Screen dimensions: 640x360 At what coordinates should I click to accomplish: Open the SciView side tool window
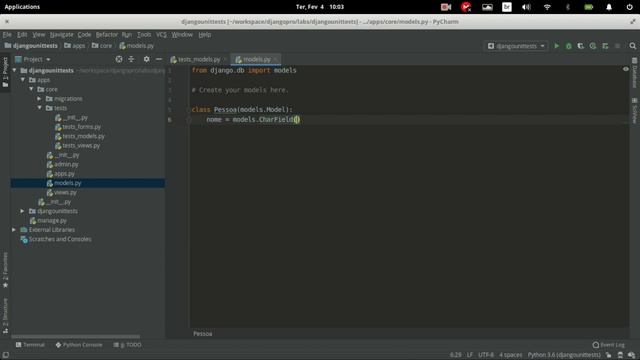point(635,110)
